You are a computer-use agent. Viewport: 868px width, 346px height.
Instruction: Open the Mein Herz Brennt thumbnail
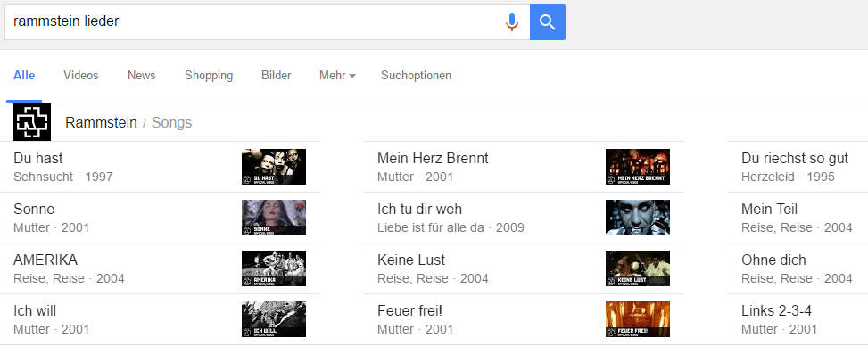638,167
